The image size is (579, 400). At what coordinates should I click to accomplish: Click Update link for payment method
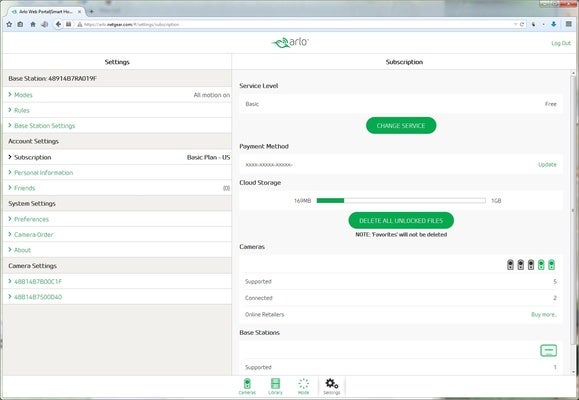[x=547, y=164]
